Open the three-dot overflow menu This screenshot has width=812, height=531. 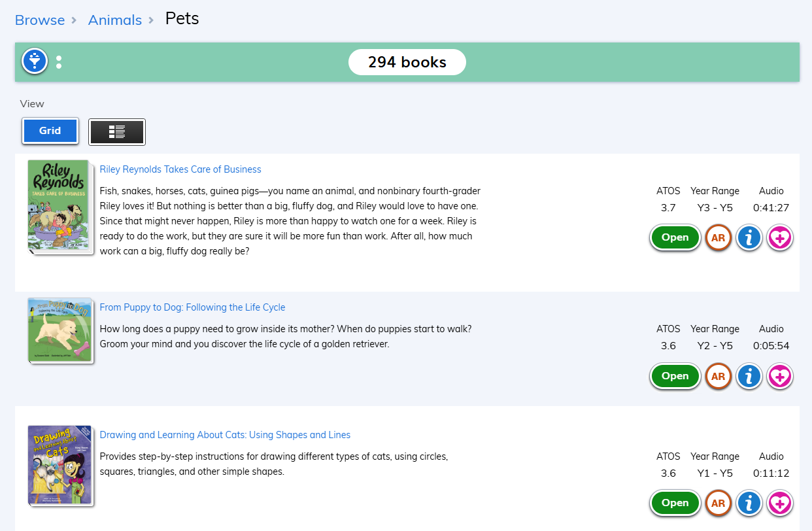click(59, 61)
